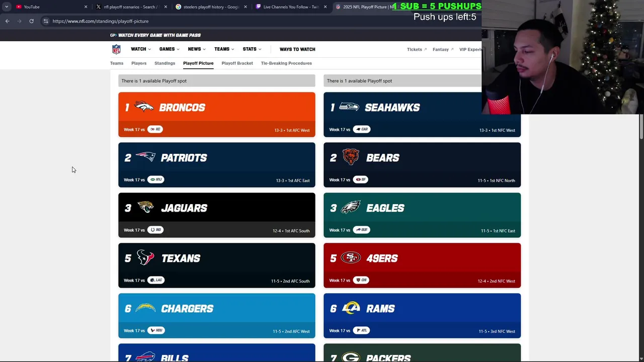Open the VIP Experiences link

[x=470, y=49]
